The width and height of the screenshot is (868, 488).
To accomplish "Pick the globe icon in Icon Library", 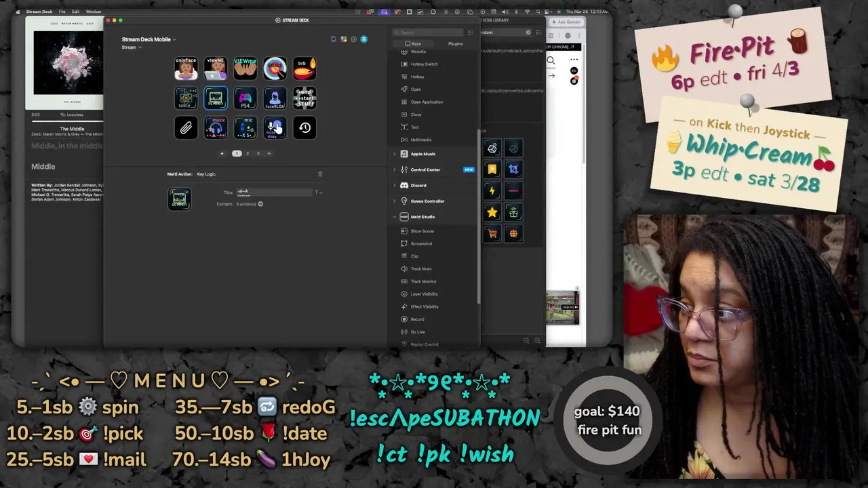I will coord(513,234).
